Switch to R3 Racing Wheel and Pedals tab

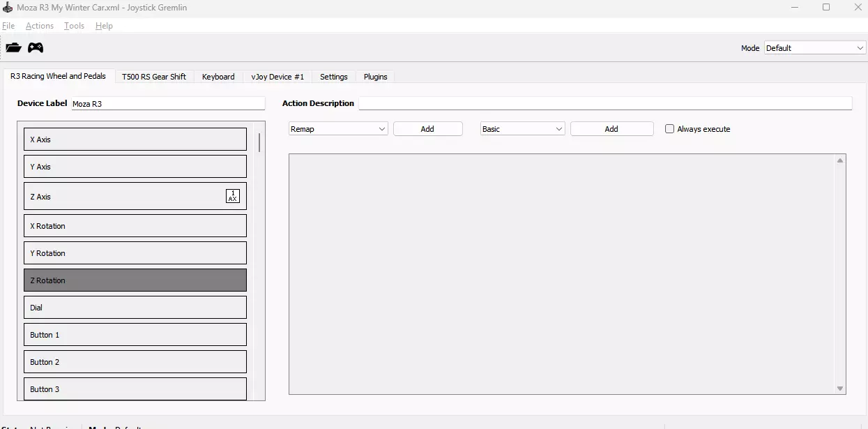coord(59,76)
